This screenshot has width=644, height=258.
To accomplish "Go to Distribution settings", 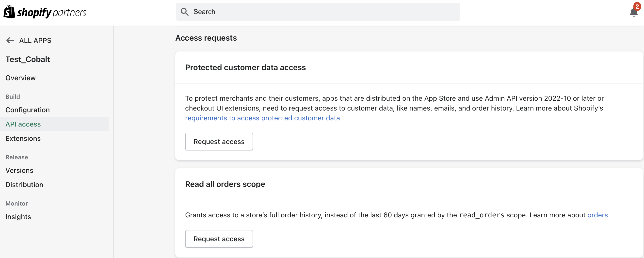I will pyautogui.click(x=24, y=184).
